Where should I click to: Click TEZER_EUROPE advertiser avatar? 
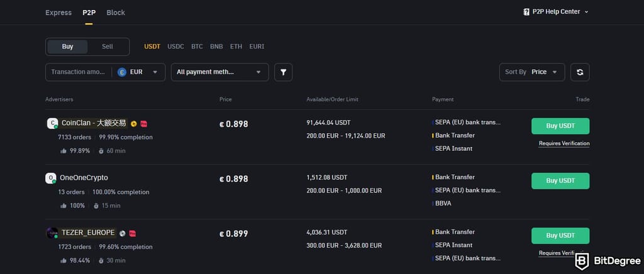tap(52, 233)
